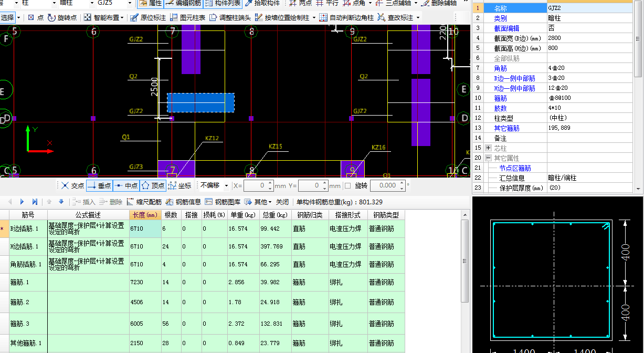Click 按墙位置绘制柱 draw column by wall tool

pyautogui.click(x=282, y=17)
